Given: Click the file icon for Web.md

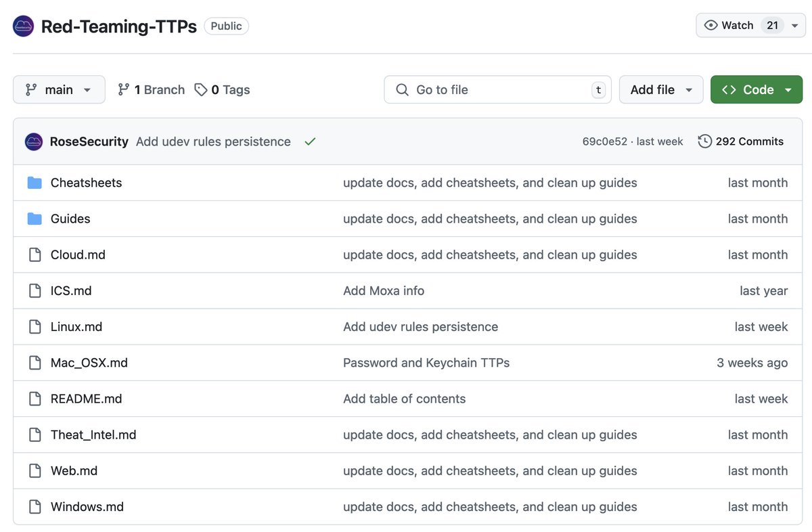Looking at the screenshot, I should click(x=35, y=470).
